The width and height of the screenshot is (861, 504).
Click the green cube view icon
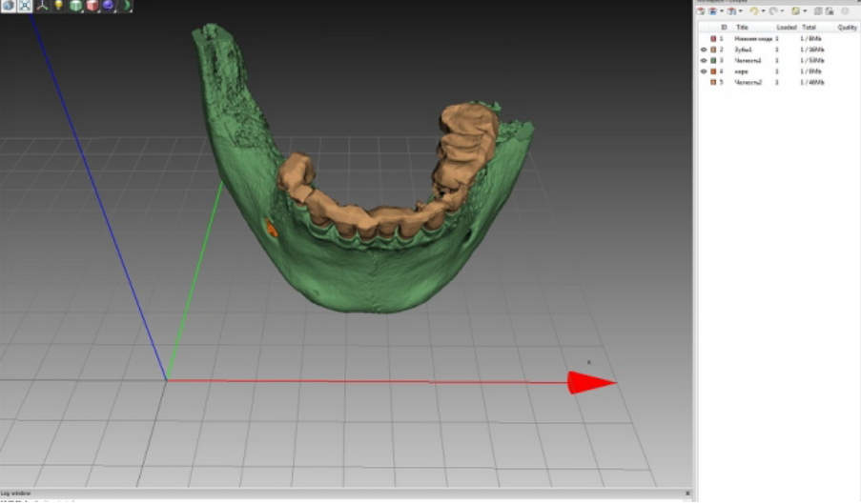[x=75, y=6]
